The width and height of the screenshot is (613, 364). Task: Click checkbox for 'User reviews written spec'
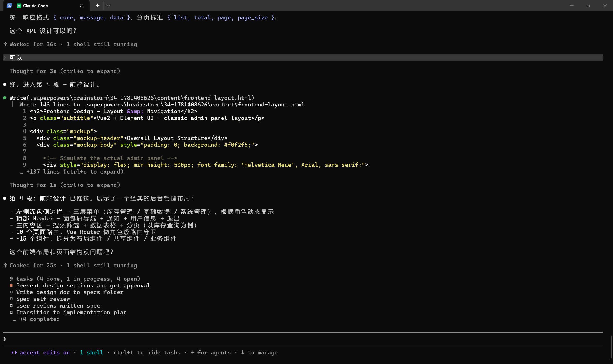click(x=11, y=306)
